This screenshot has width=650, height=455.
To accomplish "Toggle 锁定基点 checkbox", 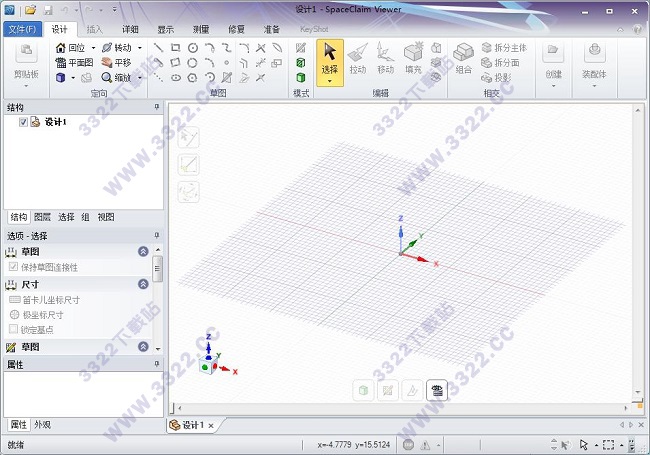I will point(13,329).
